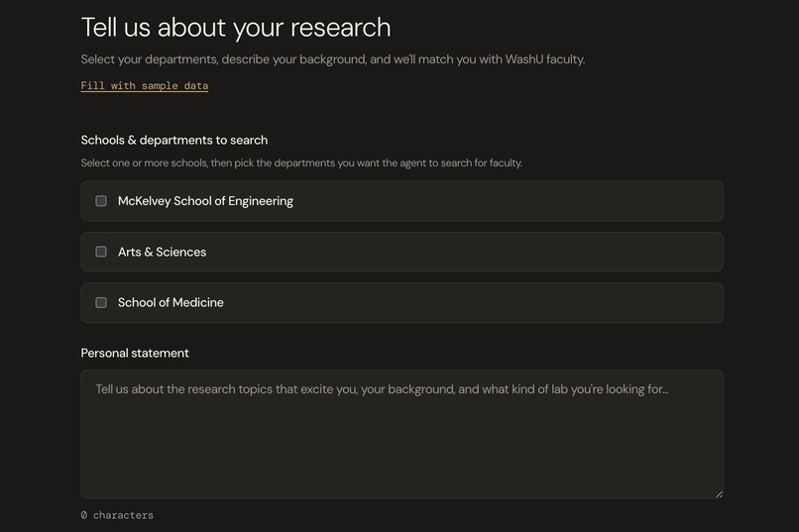The image size is (799, 532).
Task: Select the Arts & Sciences label text
Action: (x=162, y=252)
